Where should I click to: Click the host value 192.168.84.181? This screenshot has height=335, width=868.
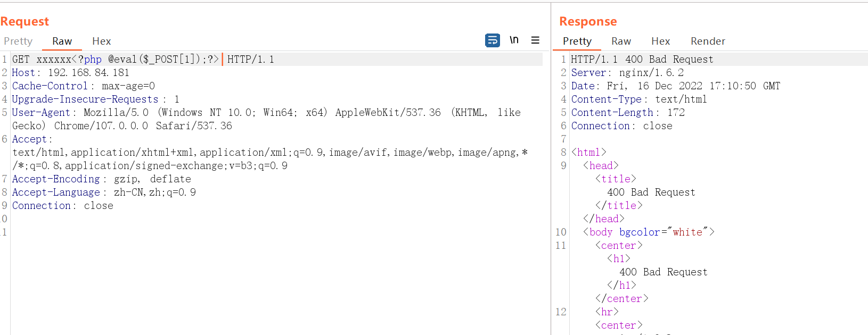tap(88, 72)
